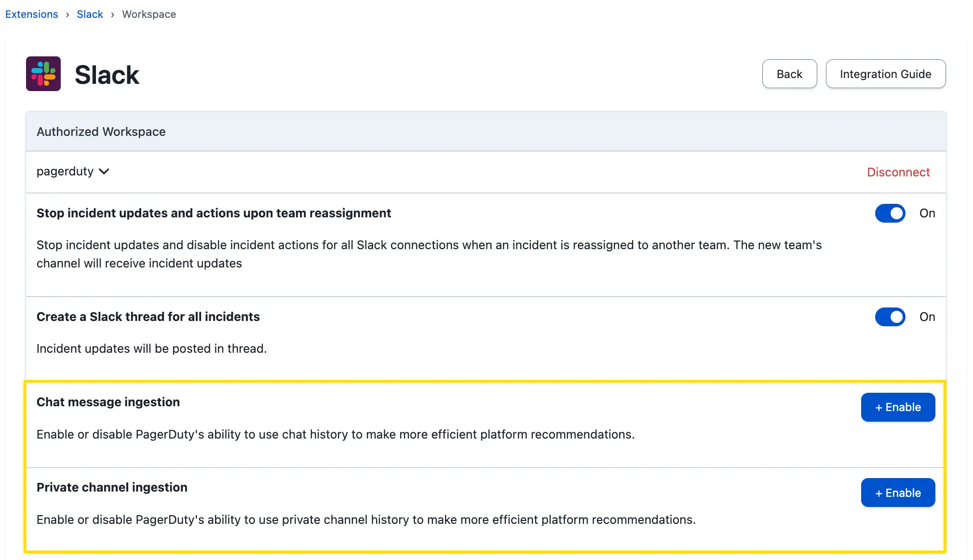Screen dimensions: 973x560
Task: Click On label beside thread toggle
Action: tap(927, 317)
